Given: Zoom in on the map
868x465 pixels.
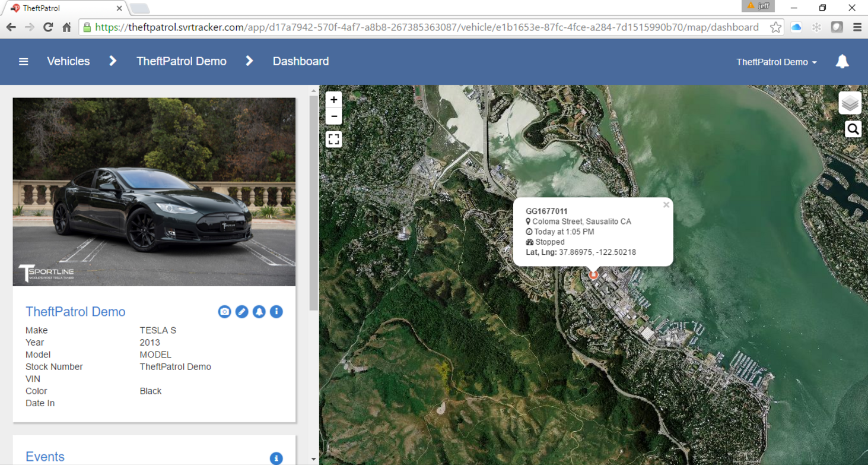Looking at the screenshot, I should 334,100.
